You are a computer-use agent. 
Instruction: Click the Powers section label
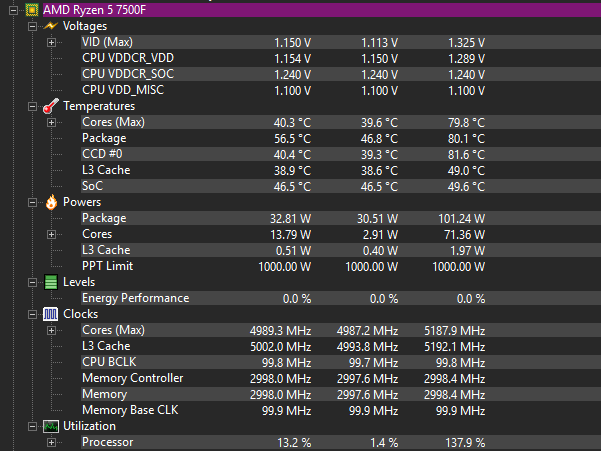click(x=82, y=202)
